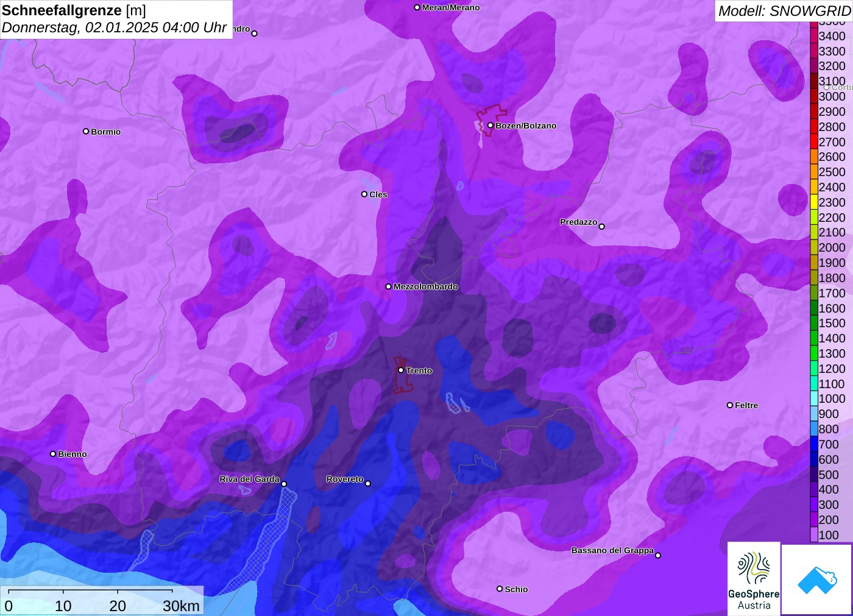Click the legend value 200
Image resolution: width=853 pixels, height=616 pixels.
point(829,520)
